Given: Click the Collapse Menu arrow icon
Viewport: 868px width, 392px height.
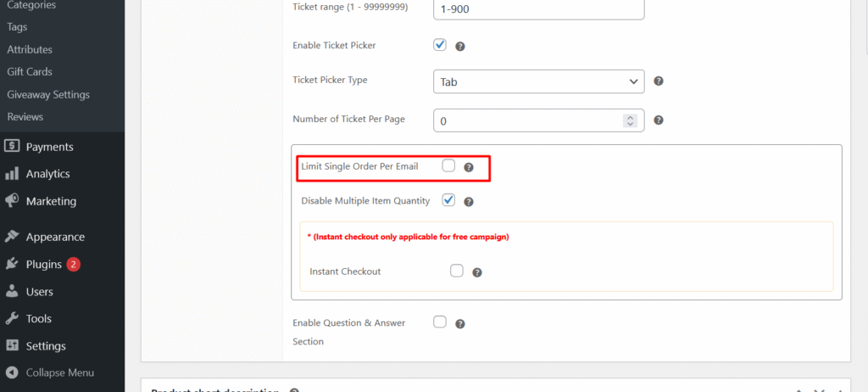Looking at the screenshot, I should coord(12,372).
